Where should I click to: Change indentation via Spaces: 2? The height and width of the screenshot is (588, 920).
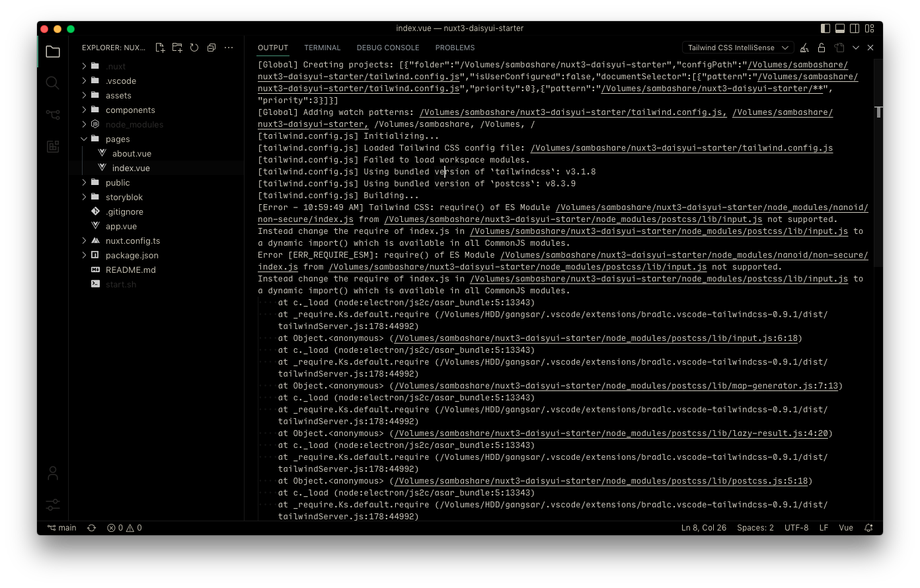(755, 528)
